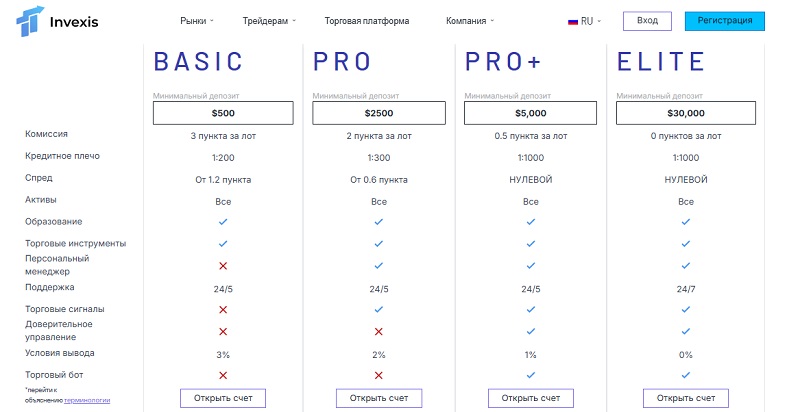The width and height of the screenshot is (800, 412).
Task: Go to Торговая платформа page
Action: [367, 21]
